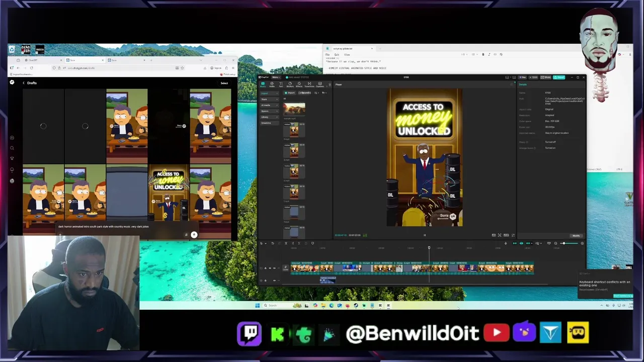Open the Text tab in CapCut
This screenshot has height=362, width=644.
(281, 84)
